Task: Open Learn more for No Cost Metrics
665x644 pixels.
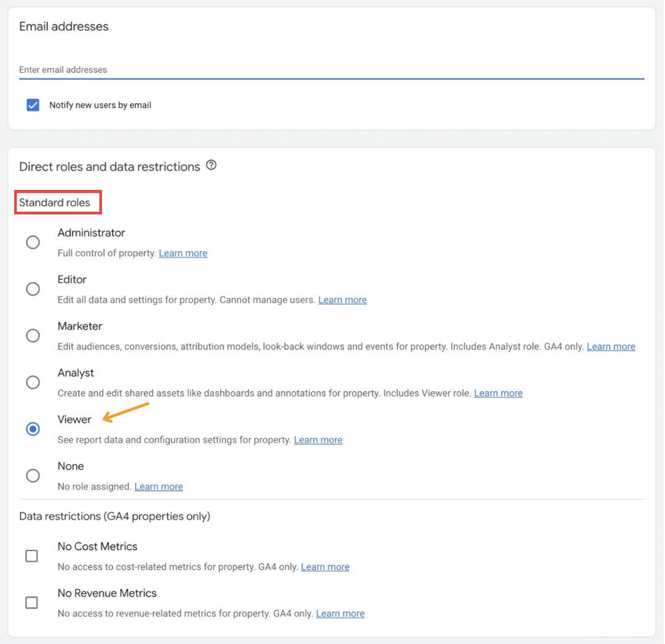Action: click(325, 567)
